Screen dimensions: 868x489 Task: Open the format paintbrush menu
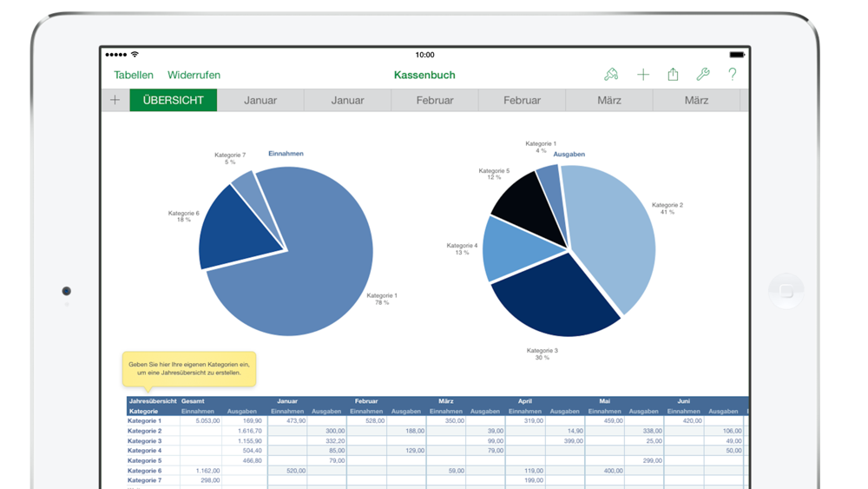coord(611,74)
